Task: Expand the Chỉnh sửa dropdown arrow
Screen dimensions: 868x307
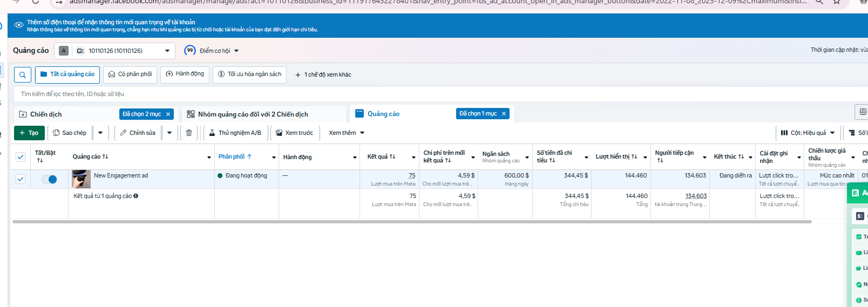Action: pos(169,133)
